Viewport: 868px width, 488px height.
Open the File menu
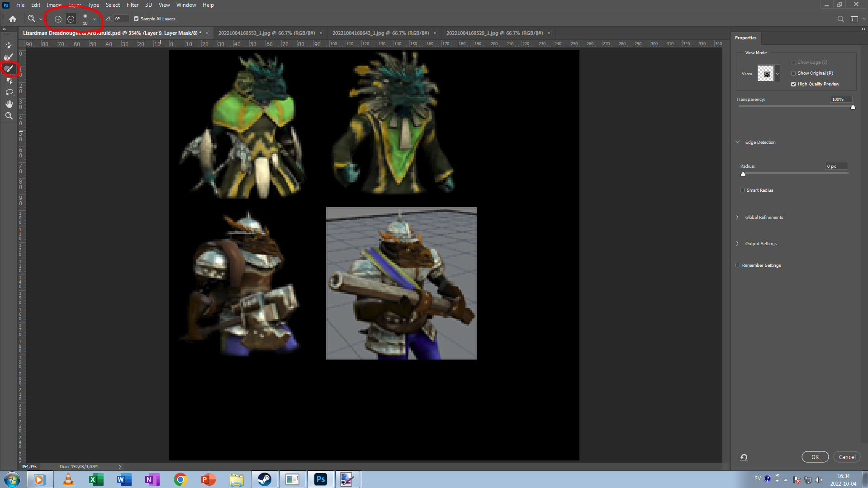20,5
